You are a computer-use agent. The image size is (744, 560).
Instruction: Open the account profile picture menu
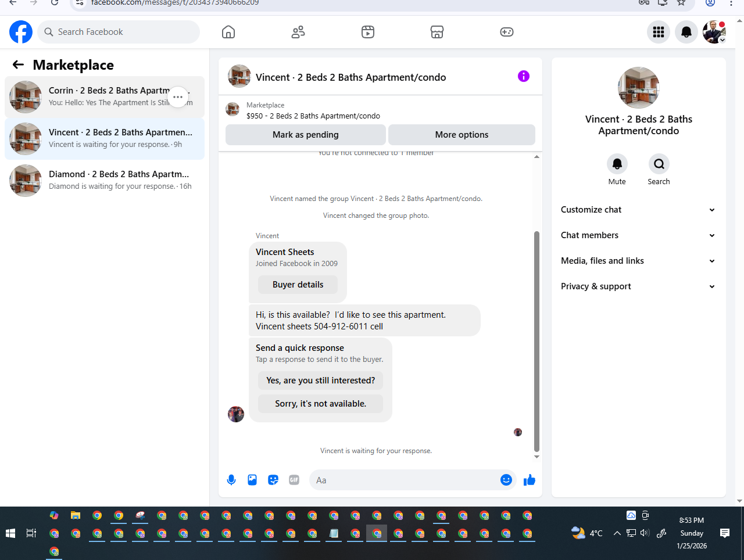tap(714, 32)
